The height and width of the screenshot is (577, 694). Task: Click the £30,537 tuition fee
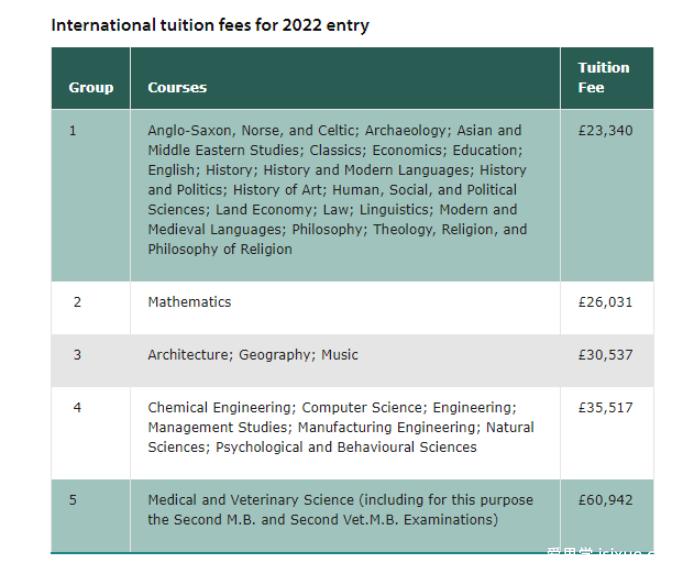605,355
